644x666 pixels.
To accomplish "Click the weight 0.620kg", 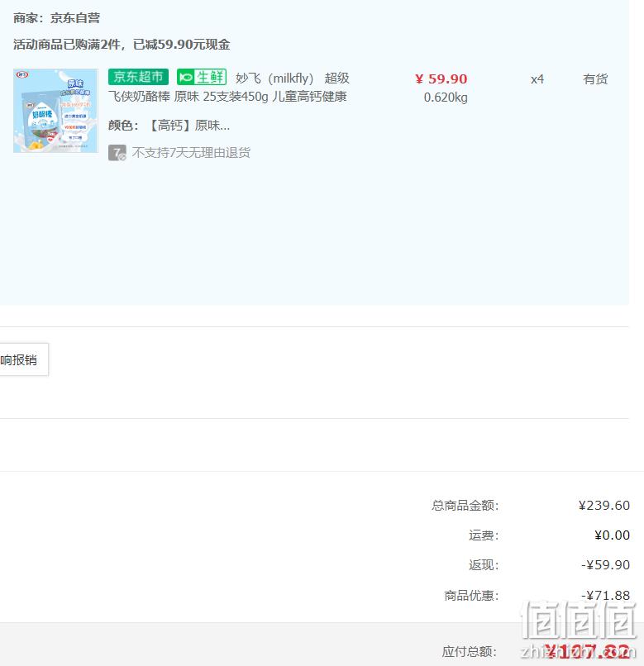I will pos(446,98).
